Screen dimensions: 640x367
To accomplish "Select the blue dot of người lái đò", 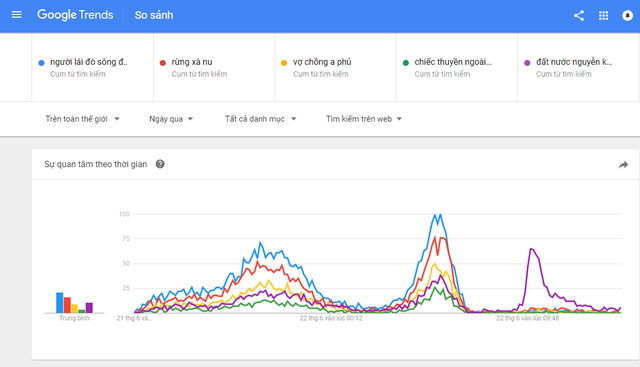I will point(41,62).
